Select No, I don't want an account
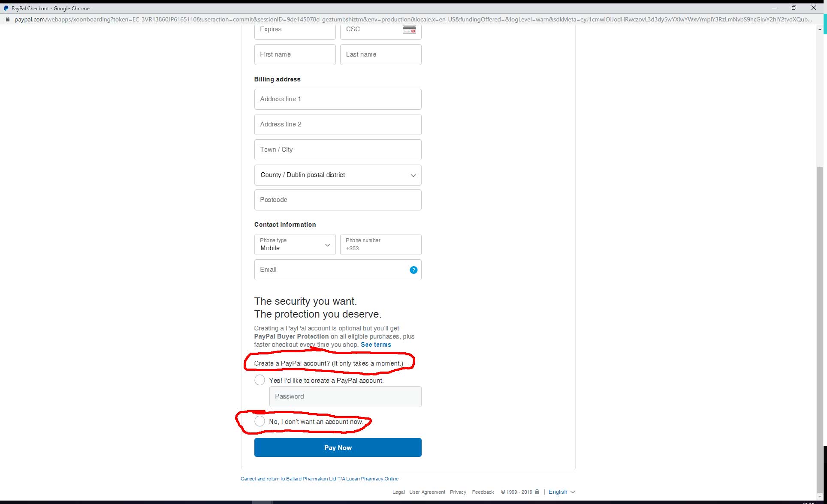The image size is (827, 504). (x=260, y=421)
